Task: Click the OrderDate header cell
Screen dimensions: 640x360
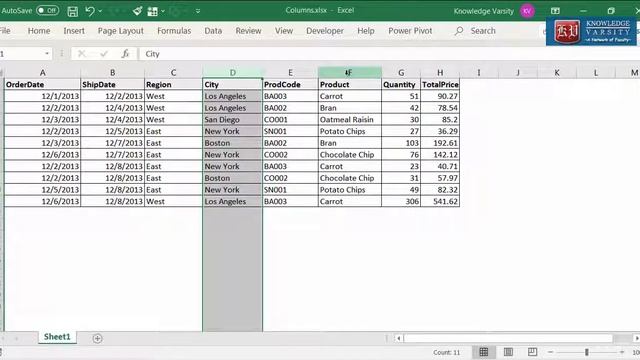Action: pyautogui.click(x=42, y=84)
